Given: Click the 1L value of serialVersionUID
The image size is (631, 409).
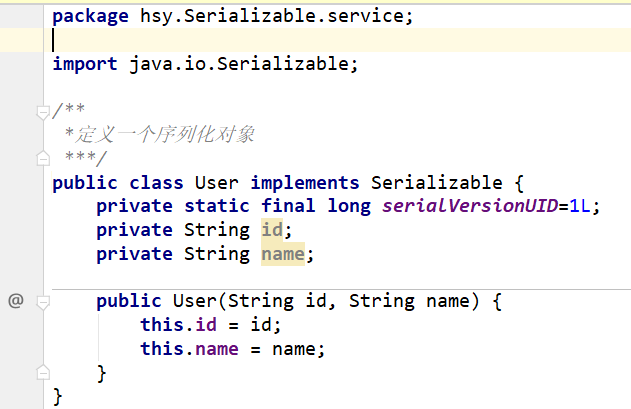Looking at the screenshot, I should (581, 206).
